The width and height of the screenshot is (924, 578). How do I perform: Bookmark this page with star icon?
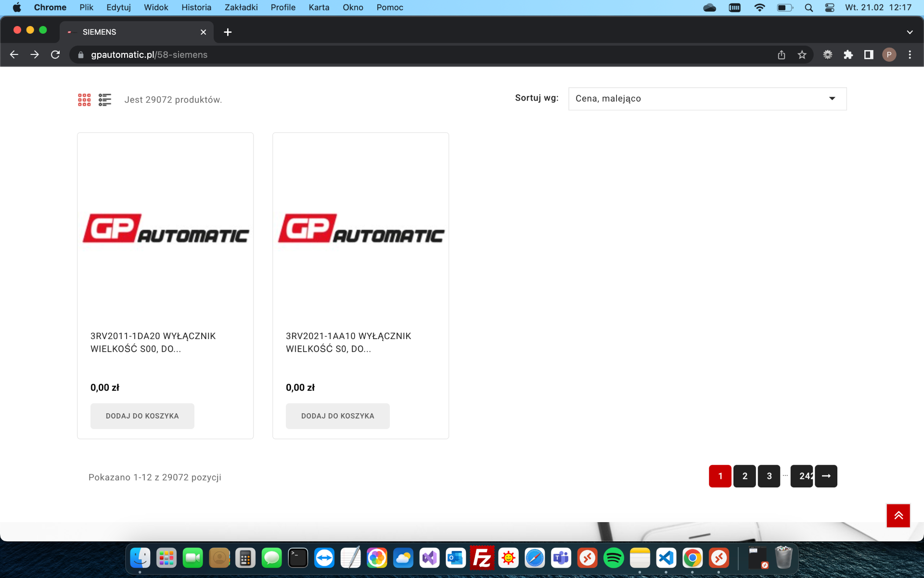pyautogui.click(x=802, y=55)
